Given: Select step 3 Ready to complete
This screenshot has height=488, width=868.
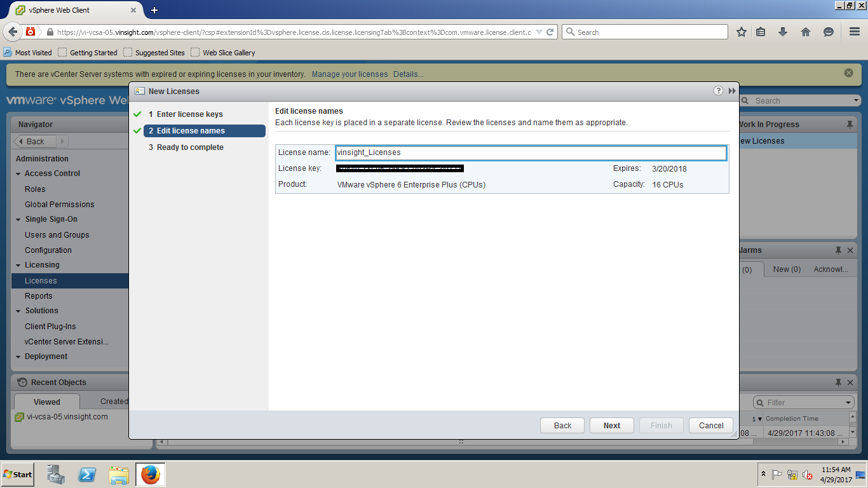Looking at the screenshot, I should point(190,147).
